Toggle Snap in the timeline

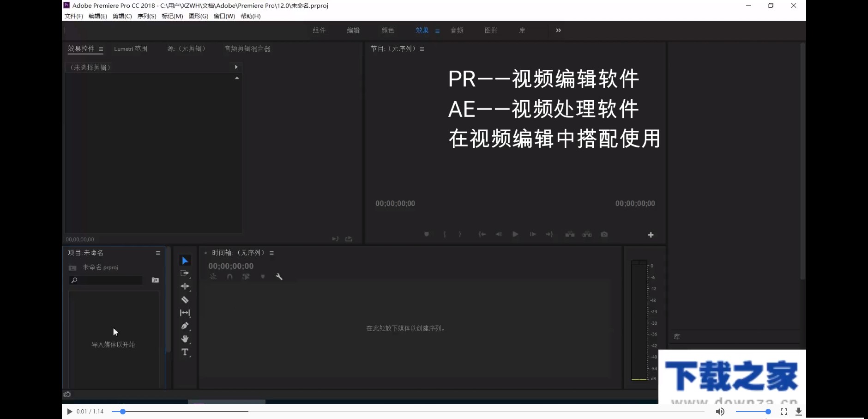coord(229,276)
